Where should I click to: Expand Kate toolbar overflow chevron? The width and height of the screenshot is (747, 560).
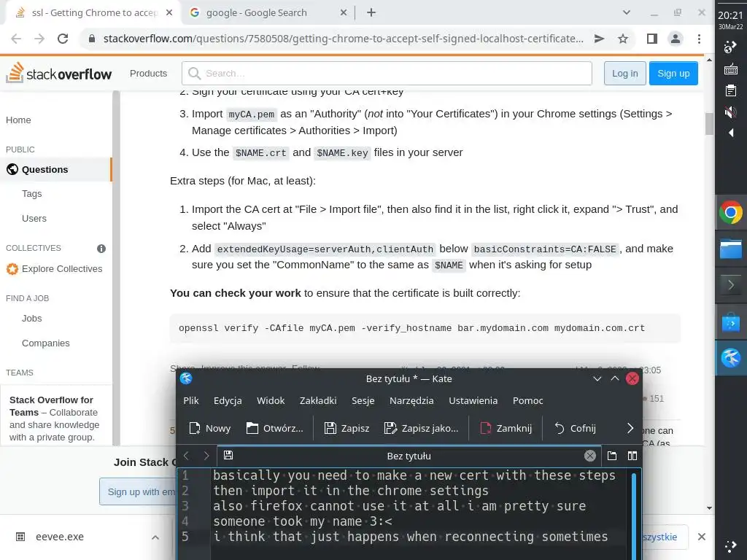tap(630, 428)
